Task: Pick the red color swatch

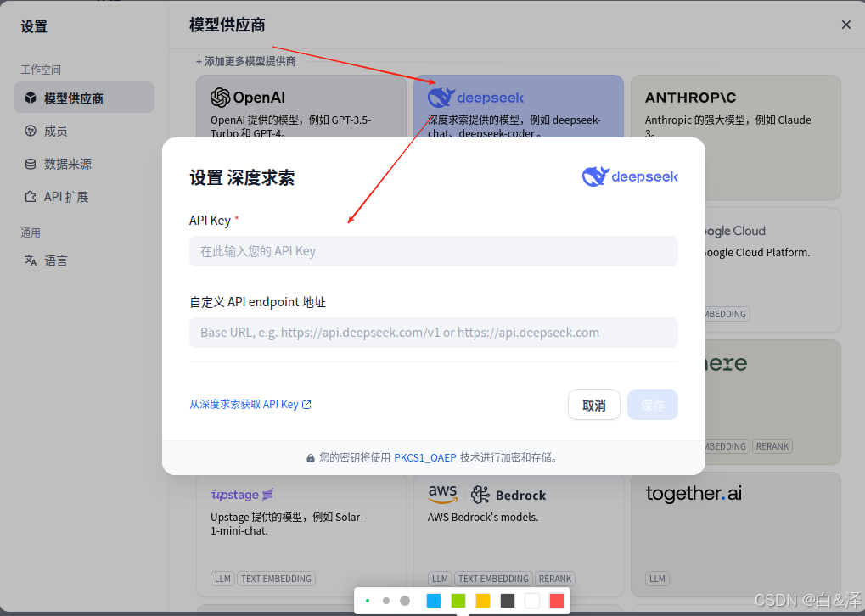Action: (557, 601)
